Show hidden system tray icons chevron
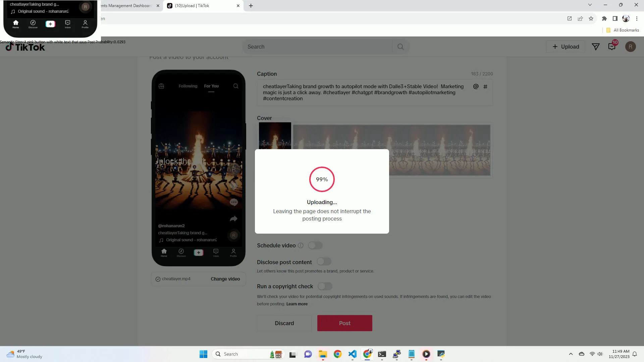The width and height of the screenshot is (644, 362). click(571, 354)
